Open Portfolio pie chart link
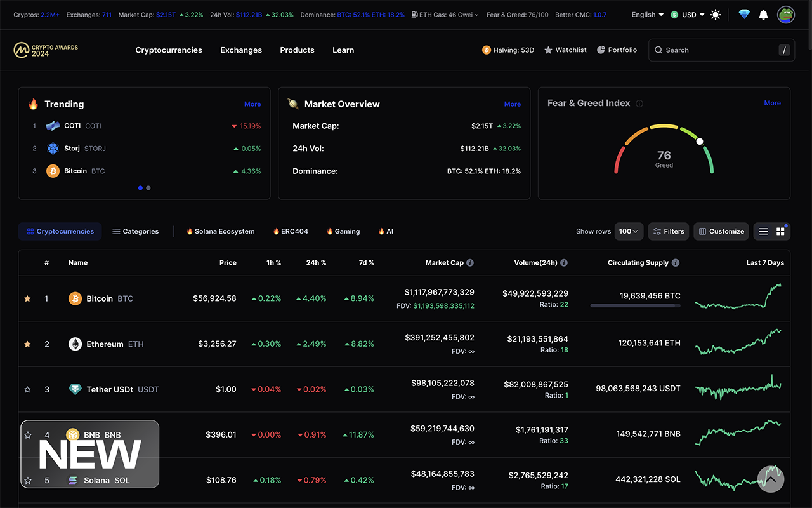Screen dimensions: 812x508 (x=617, y=50)
